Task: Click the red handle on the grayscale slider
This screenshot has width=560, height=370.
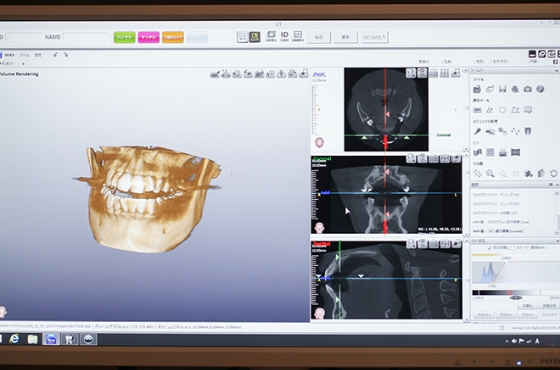Action: (x=509, y=292)
